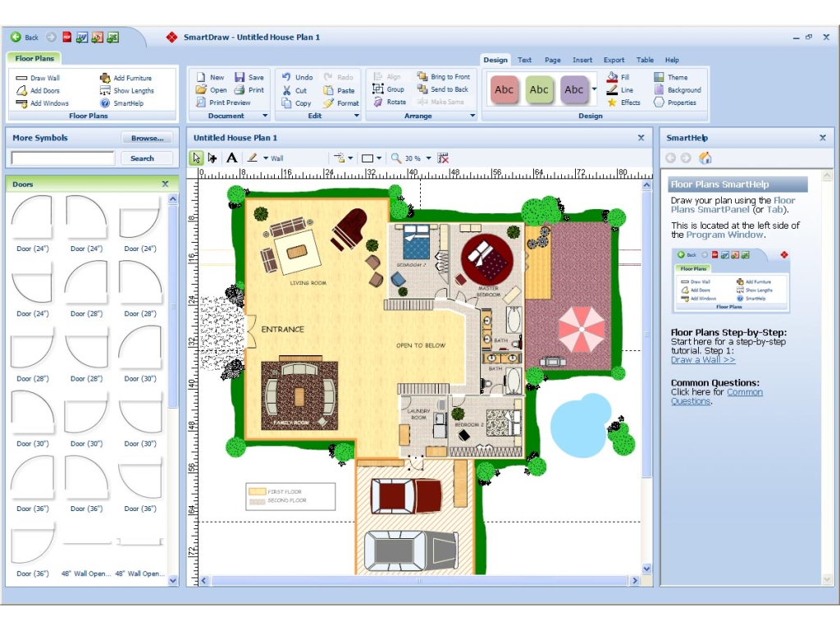Copy the selected item
Screen dimensions: 840x630
pyautogui.click(x=297, y=103)
